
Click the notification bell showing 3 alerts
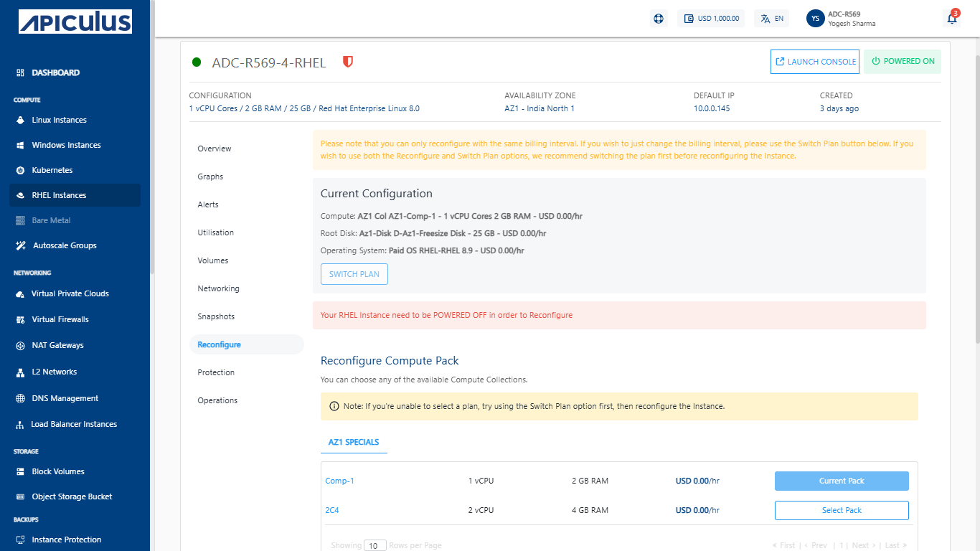[x=952, y=18]
